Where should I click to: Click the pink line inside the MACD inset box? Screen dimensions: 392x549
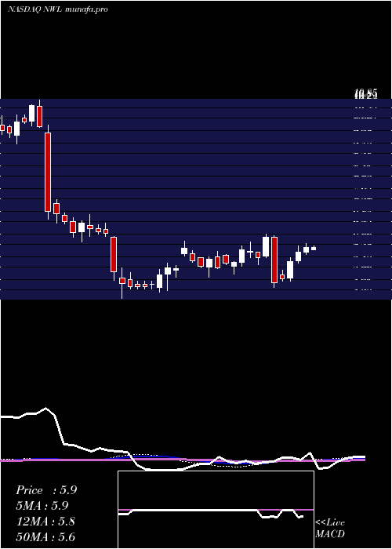pos(216,510)
